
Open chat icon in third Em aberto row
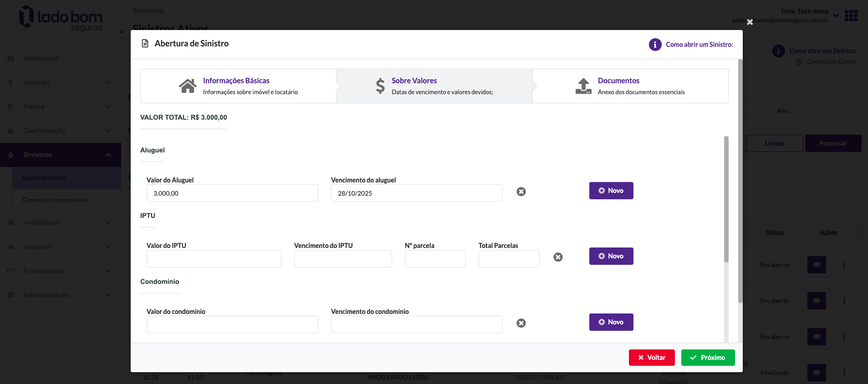click(817, 337)
